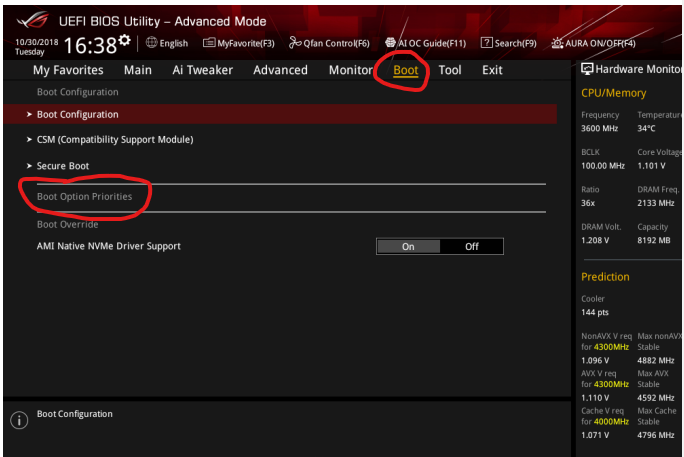This screenshot has width=684, height=457.
Task: Click the English language button
Action: tap(174, 43)
